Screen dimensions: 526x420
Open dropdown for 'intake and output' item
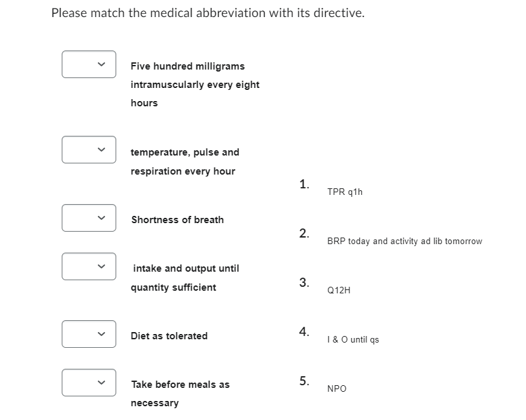[89, 266]
